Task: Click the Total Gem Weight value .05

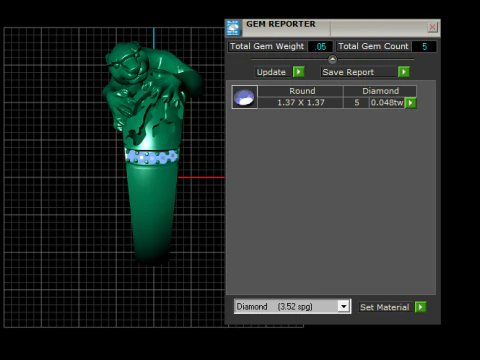Action: 320,46
